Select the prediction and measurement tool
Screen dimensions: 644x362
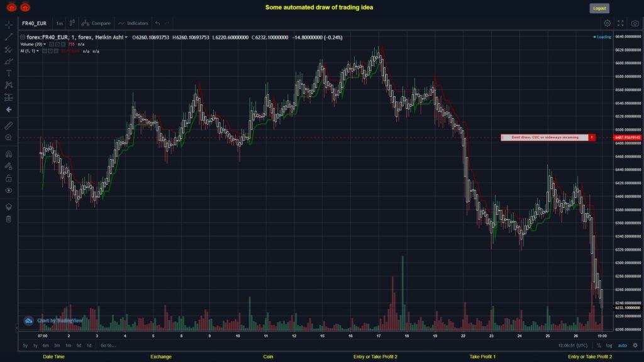coord(9,97)
